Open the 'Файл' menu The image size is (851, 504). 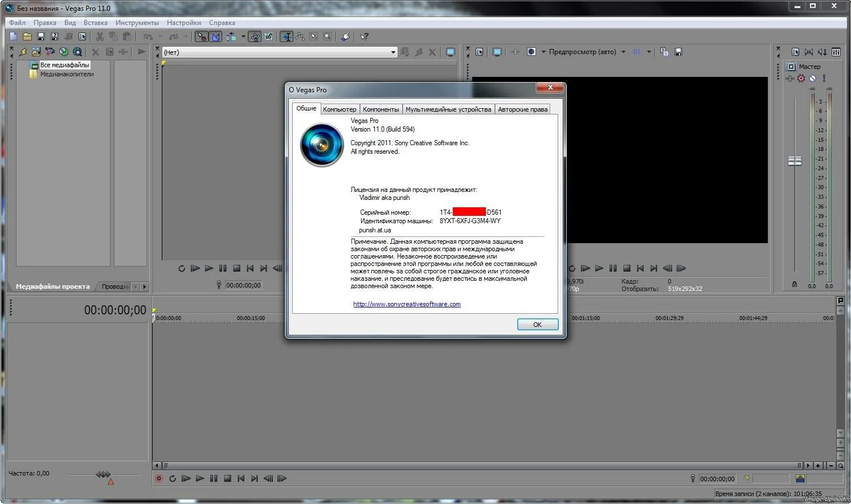coord(17,23)
